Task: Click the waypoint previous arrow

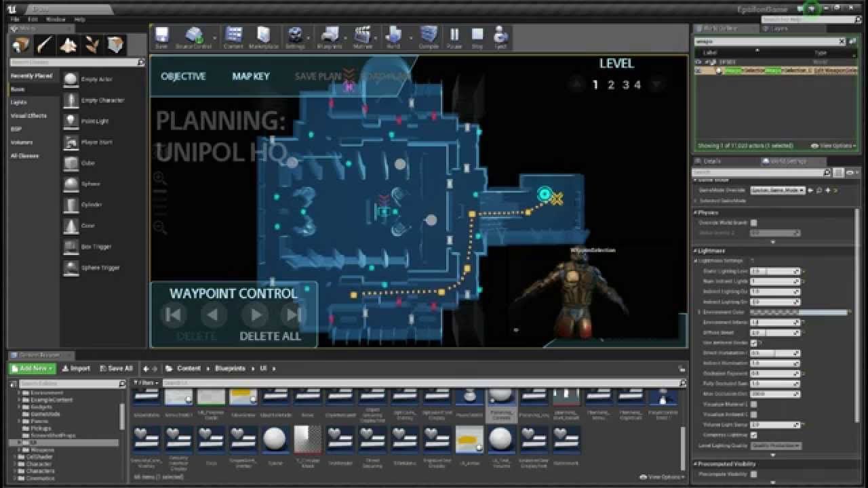Action: (213, 314)
